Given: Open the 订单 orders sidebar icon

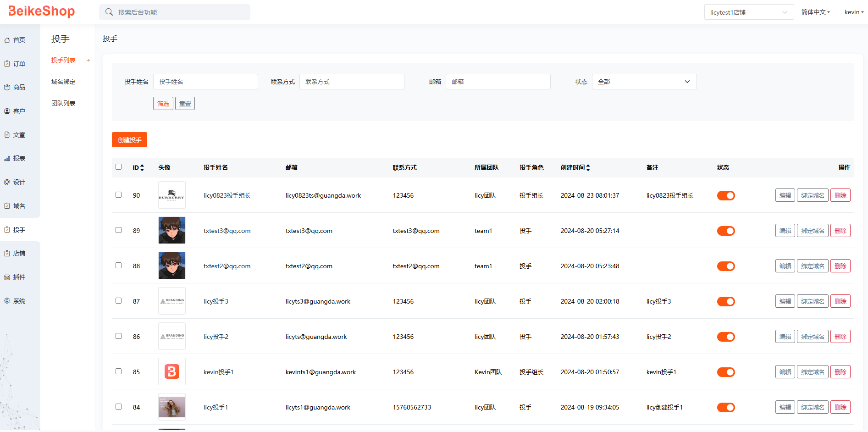Looking at the screenshot, I should pos(7,64).
